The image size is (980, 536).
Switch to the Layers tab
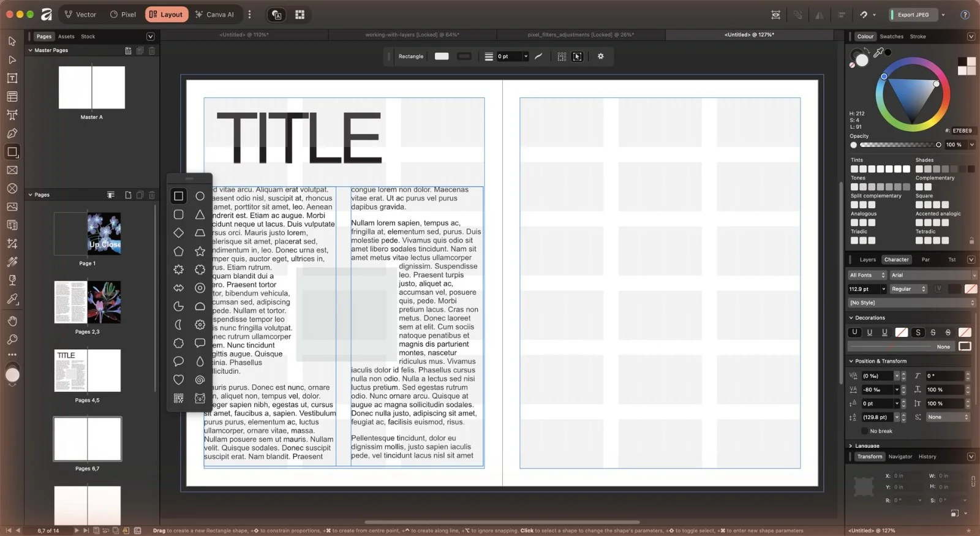coord(867,260)
